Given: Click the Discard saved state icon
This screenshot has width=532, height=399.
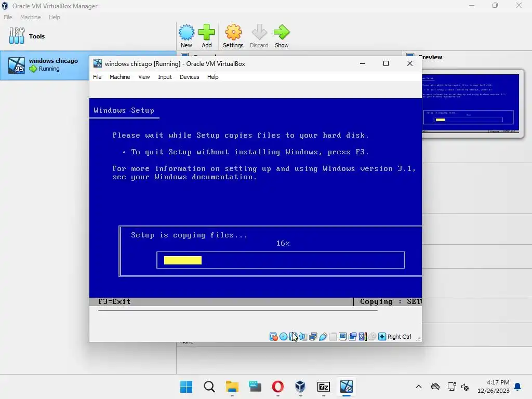Looking at the screenshot, I should tap(259, 33).
